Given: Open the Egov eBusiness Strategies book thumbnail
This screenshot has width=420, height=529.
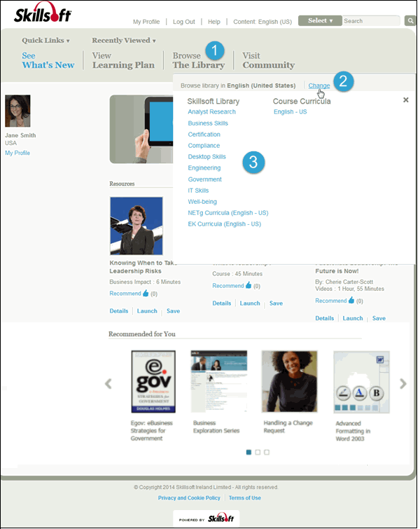Looking at the screenshot, I should point(153,382).
